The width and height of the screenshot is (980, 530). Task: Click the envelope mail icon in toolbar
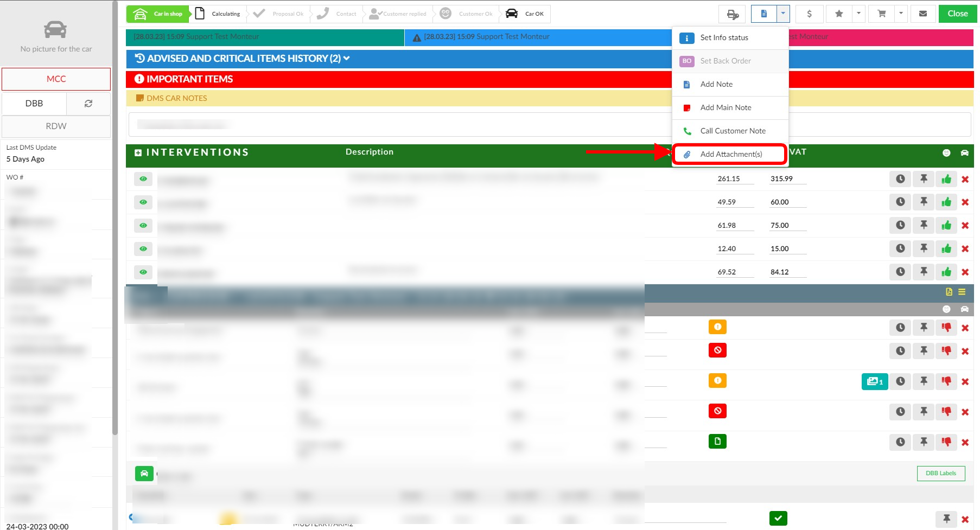(922, 14)
